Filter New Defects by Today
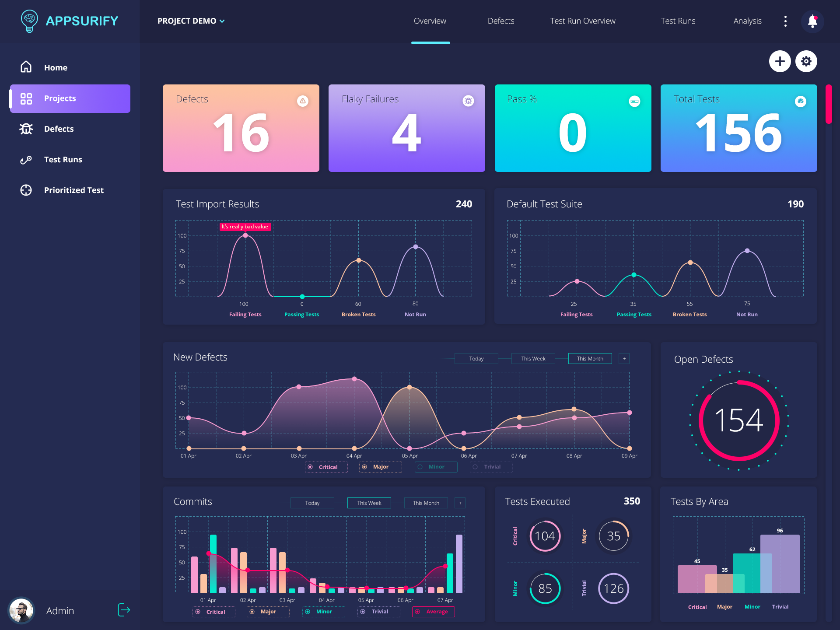 point(476,358)
